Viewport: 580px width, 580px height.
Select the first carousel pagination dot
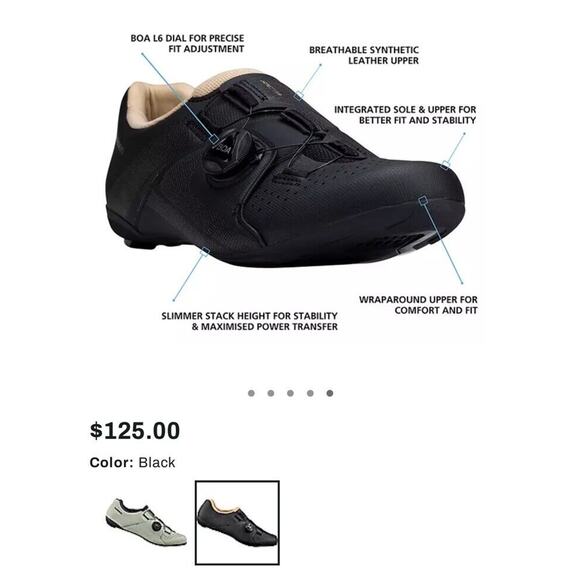click(x=251, y=393)
